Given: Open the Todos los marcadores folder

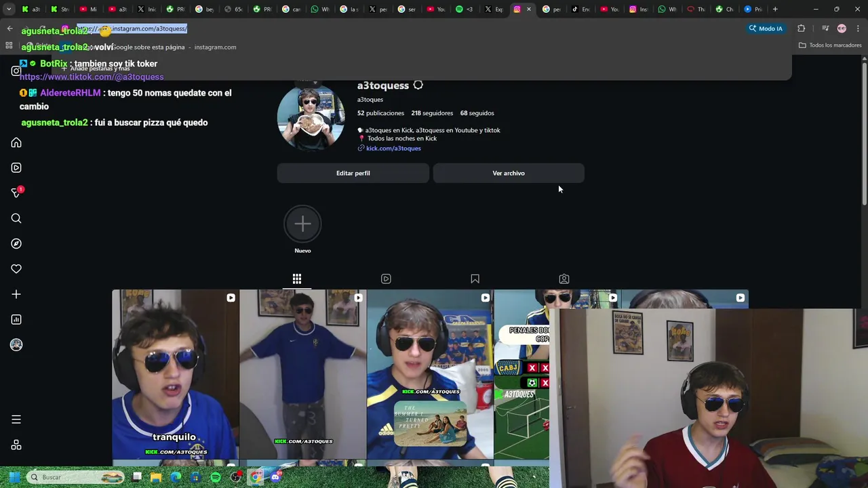Looking at the screenshot, I should pyautogui.click(x=830, y=45).
